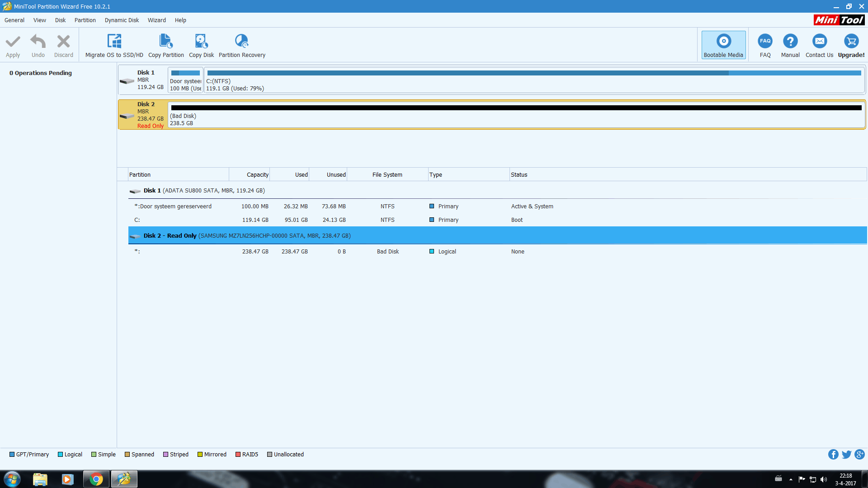Image resolution: width=868 pixels, height=488 pixels.
Task: Click the Bootable Media icon
Action: [723, 42]
